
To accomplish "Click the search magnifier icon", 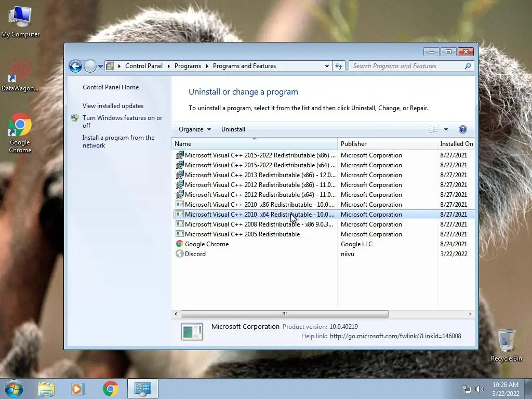I will click(468, 66).
